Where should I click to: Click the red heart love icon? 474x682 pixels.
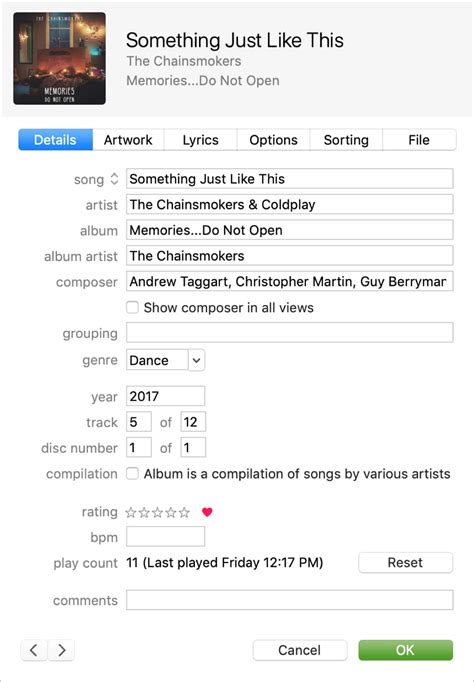[x=207, y=512]
